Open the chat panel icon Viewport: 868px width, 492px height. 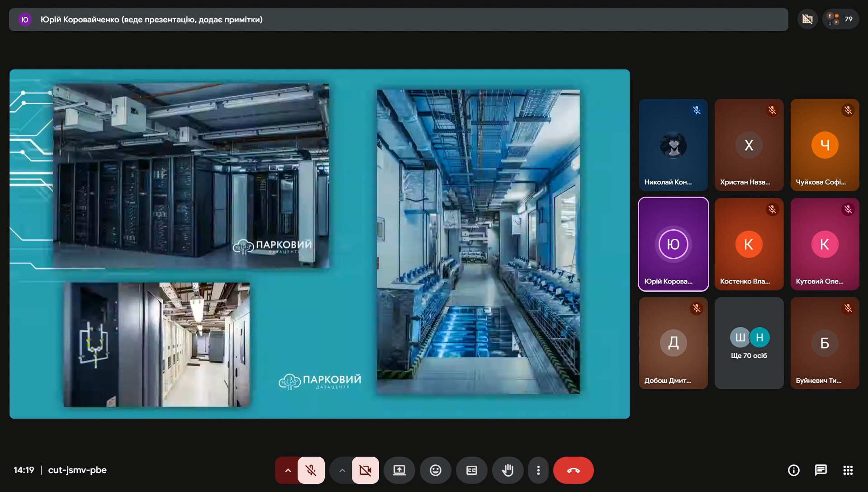[x=821, y=470]
